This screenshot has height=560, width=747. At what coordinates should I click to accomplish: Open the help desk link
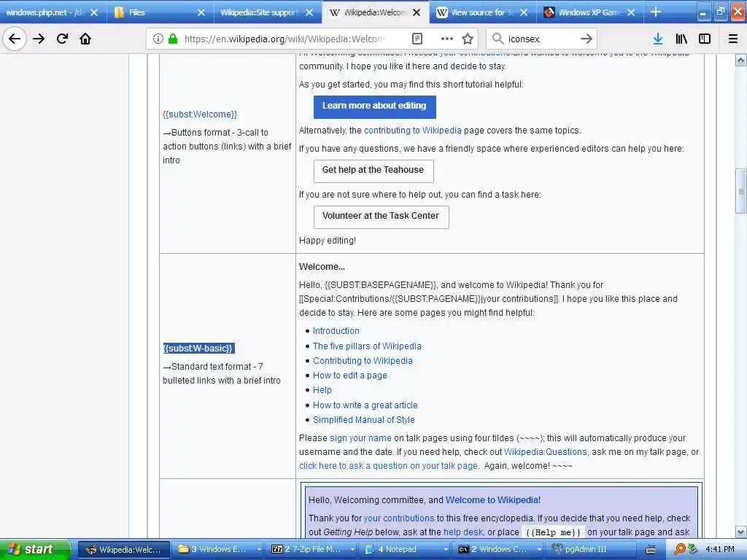pyautogui.click(x=463, y=532)
